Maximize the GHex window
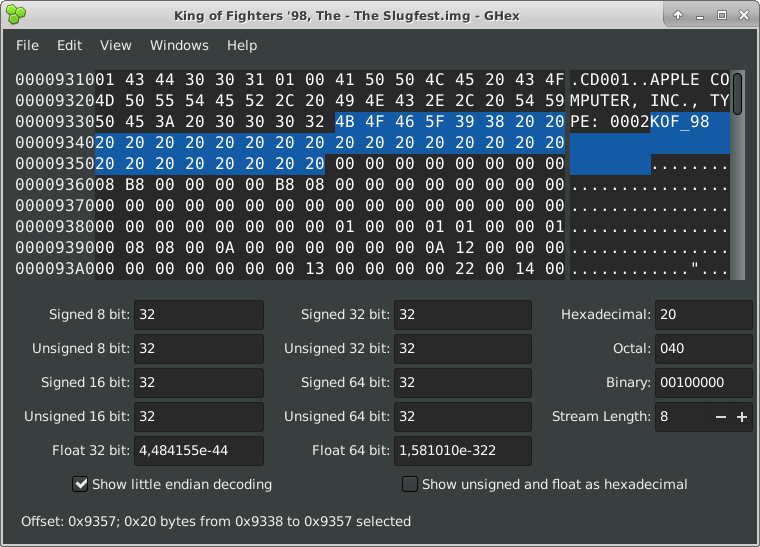The image size is (760, 547). tap(722, 16)
